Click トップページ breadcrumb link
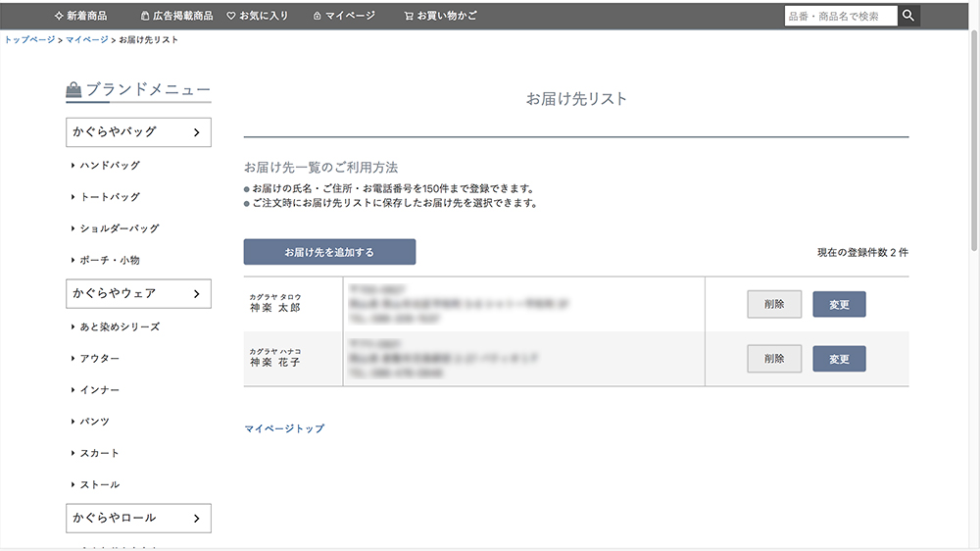Screen dimensions: 980x551 [x=29, y=40]
